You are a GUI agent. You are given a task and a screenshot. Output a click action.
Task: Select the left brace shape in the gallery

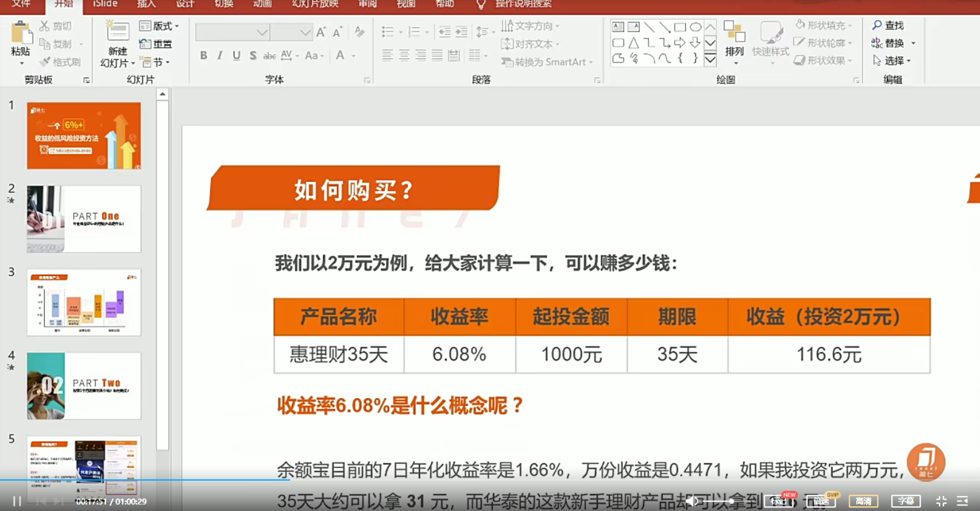point(680,58)
